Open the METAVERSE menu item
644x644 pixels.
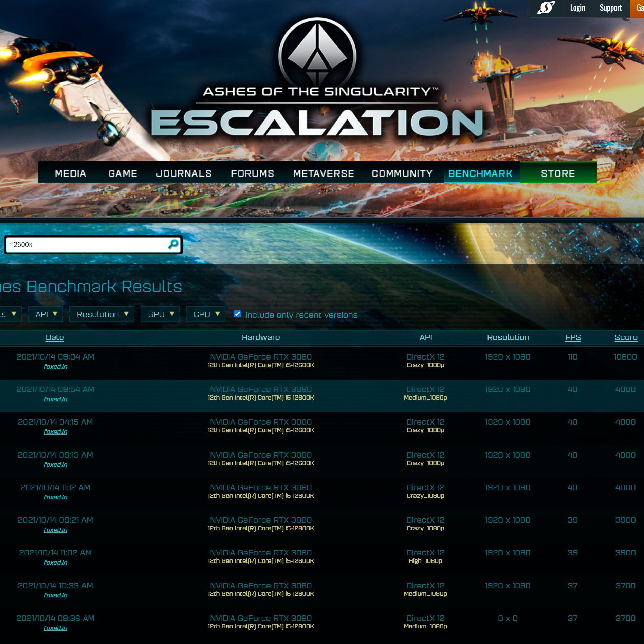(x=324, y=173)
